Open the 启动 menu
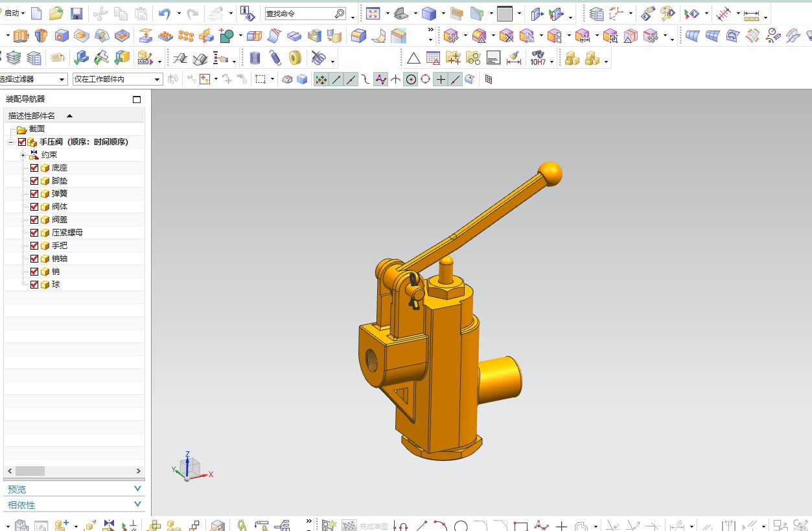The image size is (812, 531). (14, 13)
